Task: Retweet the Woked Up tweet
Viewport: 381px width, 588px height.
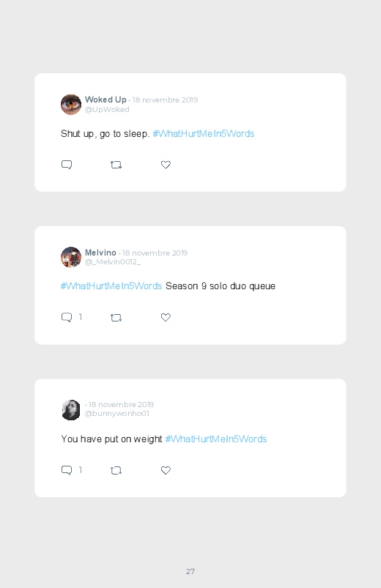Action: (x=116, y=165)
